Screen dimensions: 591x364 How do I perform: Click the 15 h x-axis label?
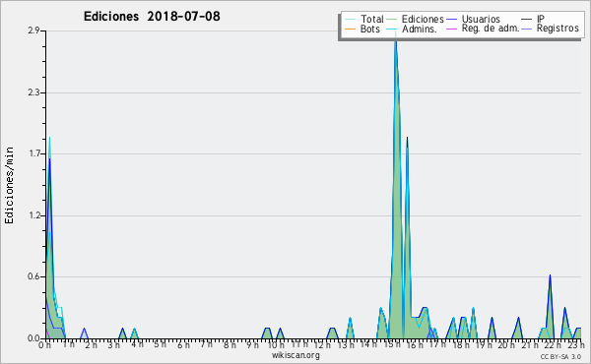[394, 344]
